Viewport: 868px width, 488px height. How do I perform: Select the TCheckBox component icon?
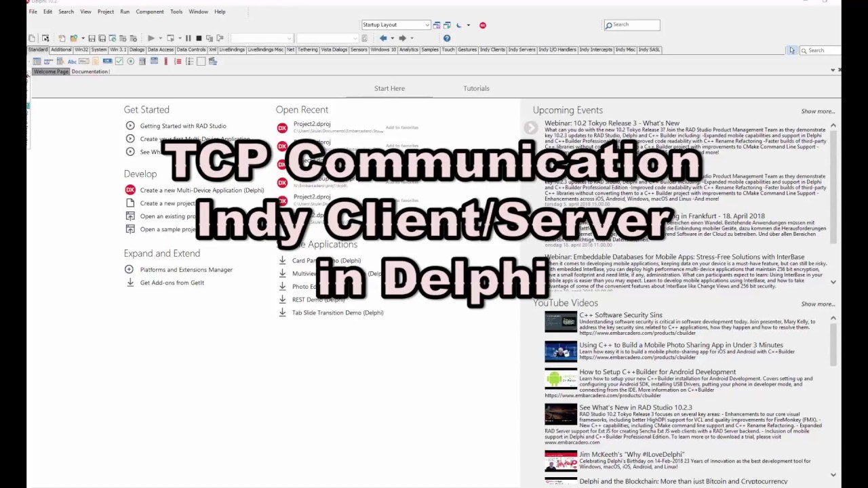click(x=119, y=61)
